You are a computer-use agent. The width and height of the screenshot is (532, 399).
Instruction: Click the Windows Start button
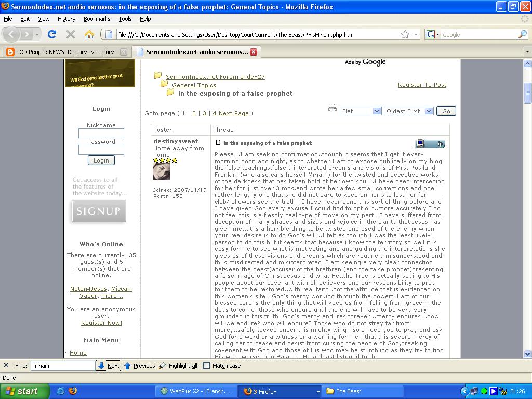click(x=25, y=392)
